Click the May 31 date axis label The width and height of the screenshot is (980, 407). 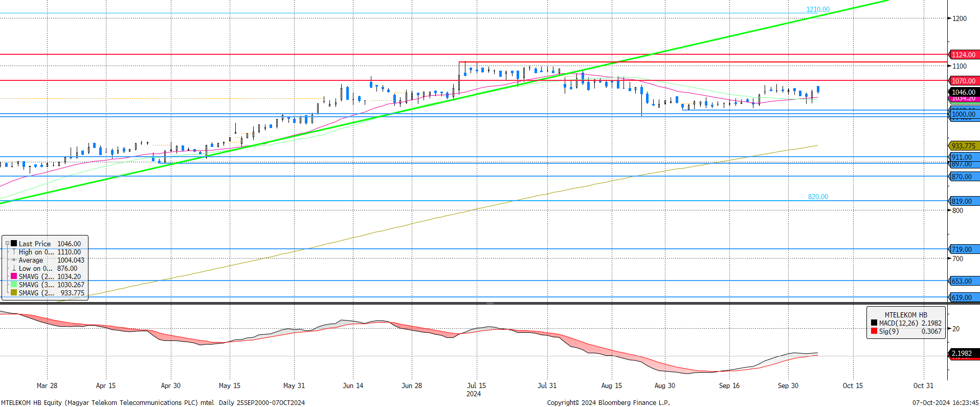pyautogui.click(x=294, y=385)
